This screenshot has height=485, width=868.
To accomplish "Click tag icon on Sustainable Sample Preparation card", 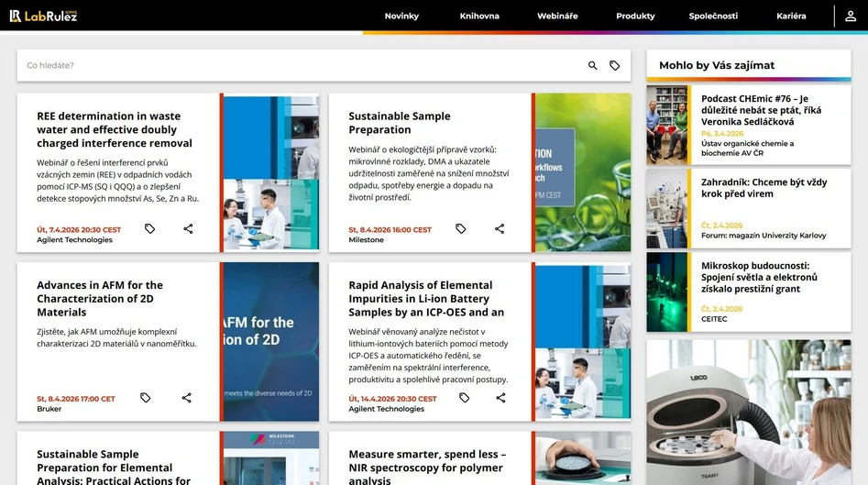I will point(461,228).
